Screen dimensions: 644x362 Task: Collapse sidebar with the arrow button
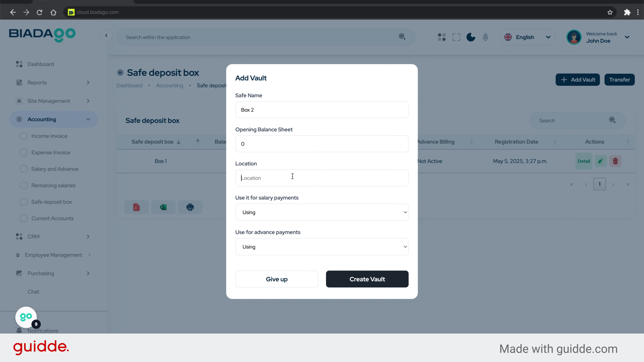106,36
